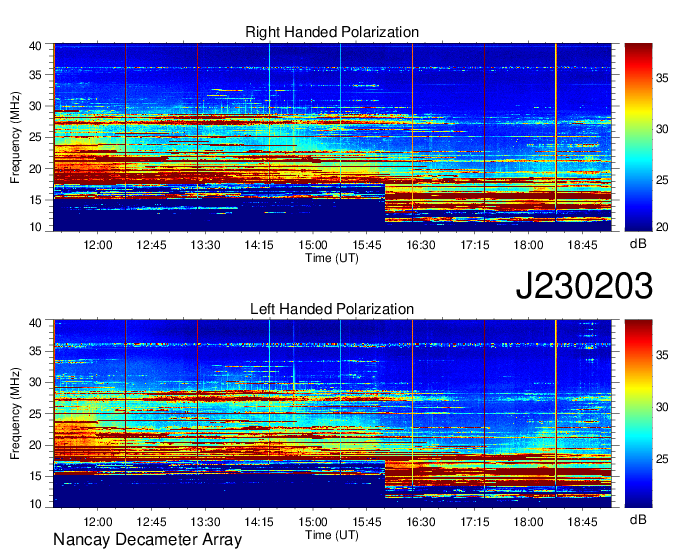Image resolution: width=680 pixels, height=552 pixels.
Task: Click the Left Handed panel's Frequency (MHz) axis label
Action: point(15,414)
